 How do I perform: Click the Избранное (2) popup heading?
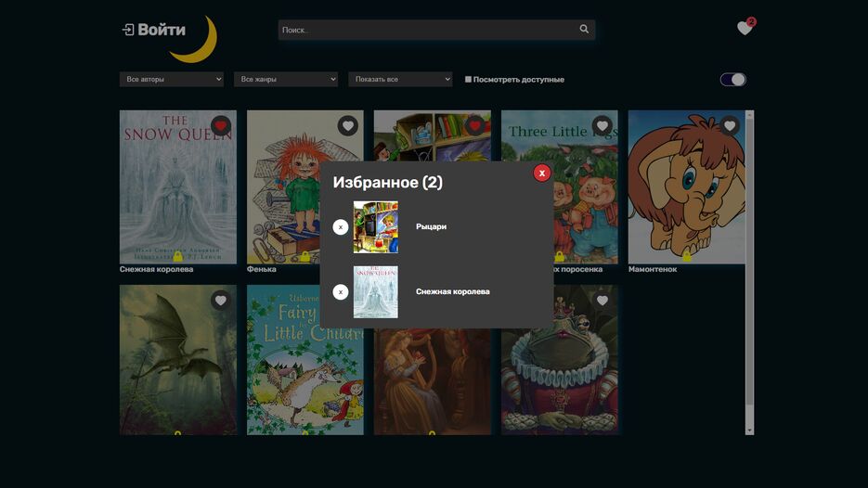(x=387, y=183)
